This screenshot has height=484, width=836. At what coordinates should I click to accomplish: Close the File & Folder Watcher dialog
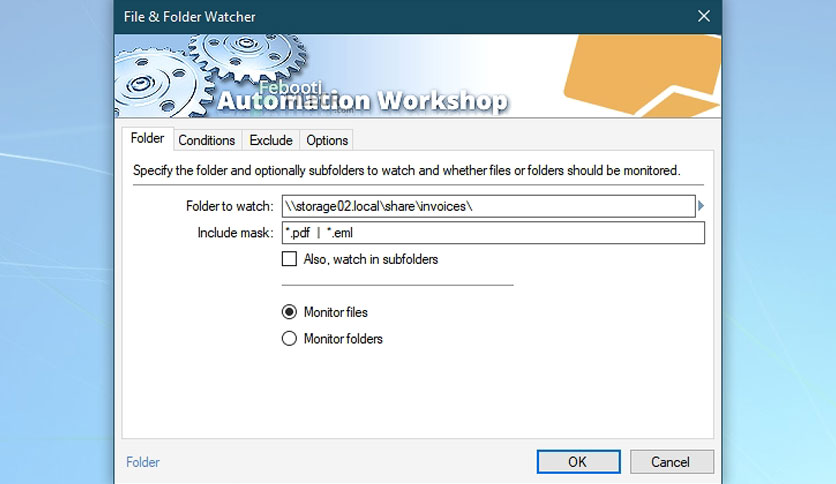[x=704, y=17]
